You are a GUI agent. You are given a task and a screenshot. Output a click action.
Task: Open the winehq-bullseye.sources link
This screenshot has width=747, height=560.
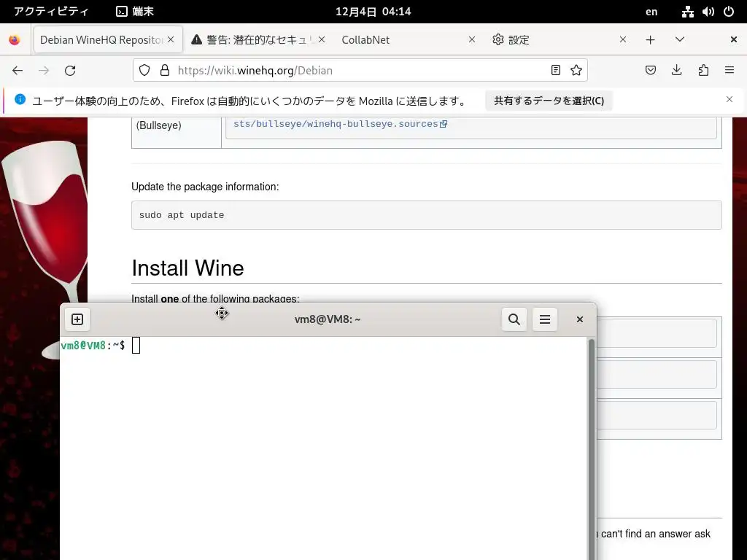click(x=340, y=124)
